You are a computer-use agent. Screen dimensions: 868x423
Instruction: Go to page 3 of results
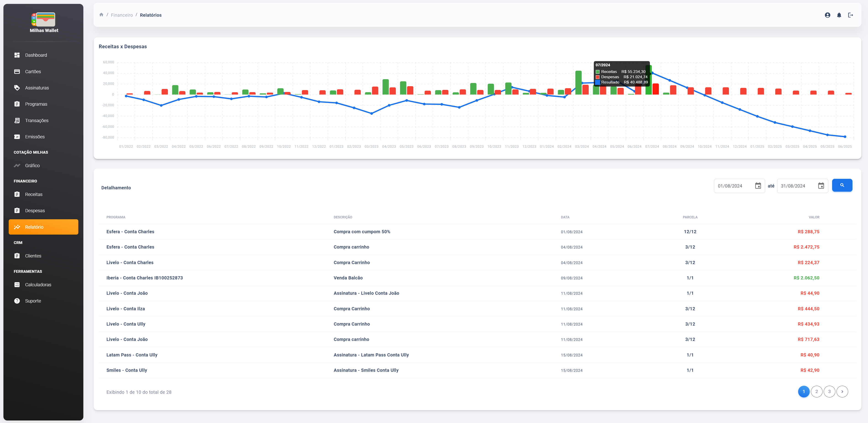[829, 392]
